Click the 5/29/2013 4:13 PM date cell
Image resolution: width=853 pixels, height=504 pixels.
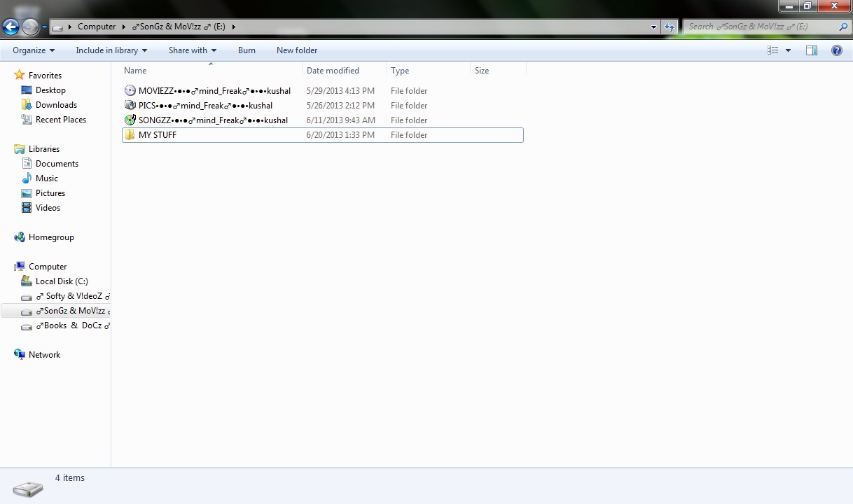pos(340,91)
